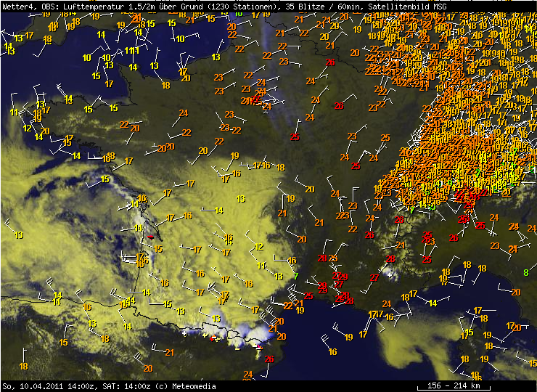This screenshot has height=392, width=537.
Task: Click 'SAT: 14:00z' in the footer
Action: (x=126, y=386)
